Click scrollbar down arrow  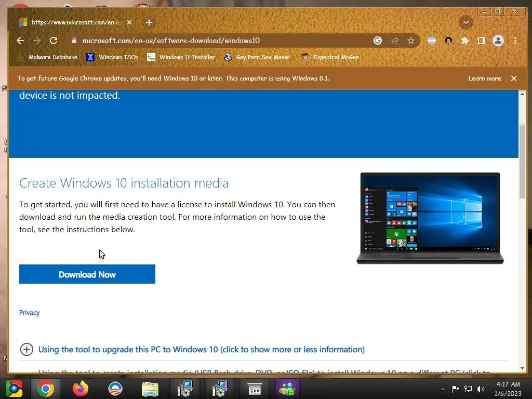pyautogui.click(x=522, y=368)
